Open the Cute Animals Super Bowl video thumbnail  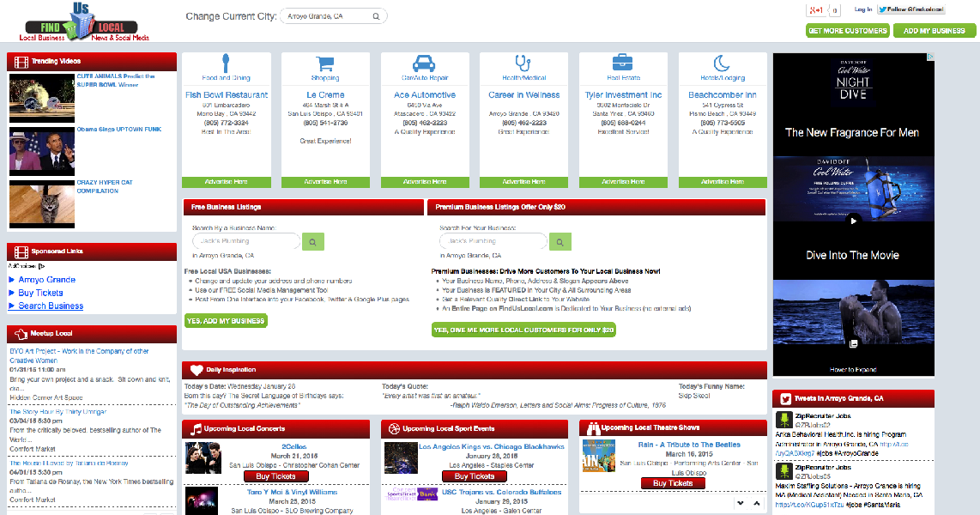click(x=42, y=98)
